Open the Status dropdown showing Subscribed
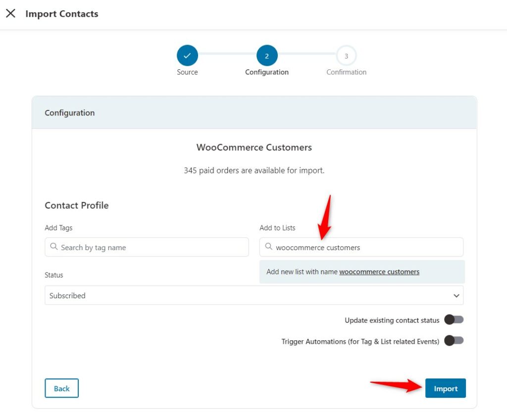Viewport: 507px width, 420px height. [x=254, y=295]
